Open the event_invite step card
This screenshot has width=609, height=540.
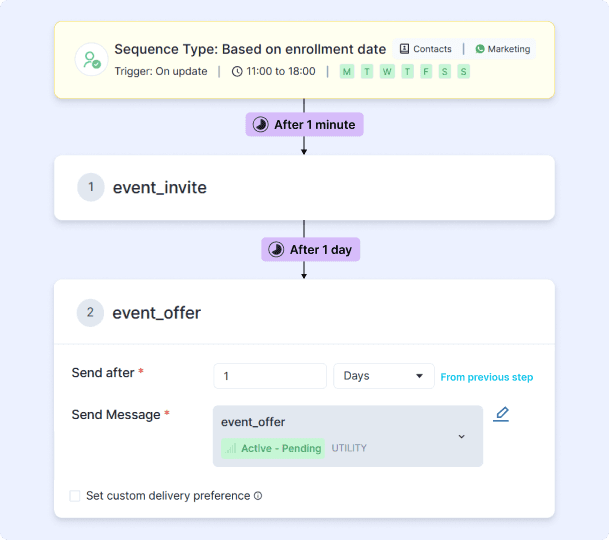(x=304, y=187)
